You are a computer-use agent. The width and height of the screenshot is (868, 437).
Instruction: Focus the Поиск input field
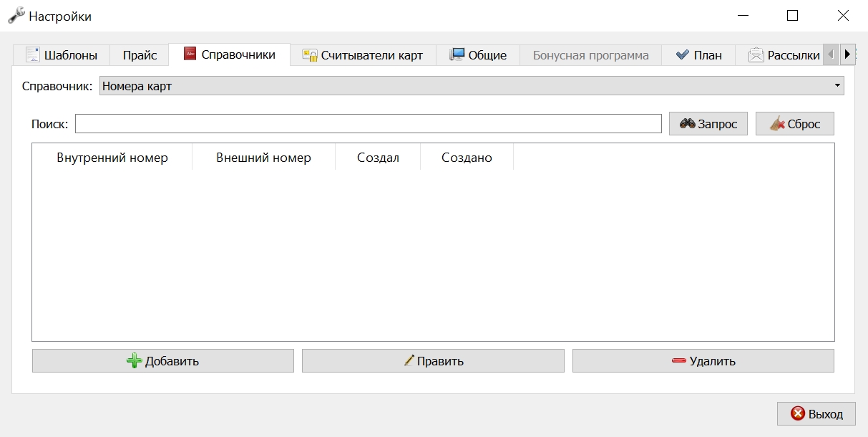click(x=369, y=124)
